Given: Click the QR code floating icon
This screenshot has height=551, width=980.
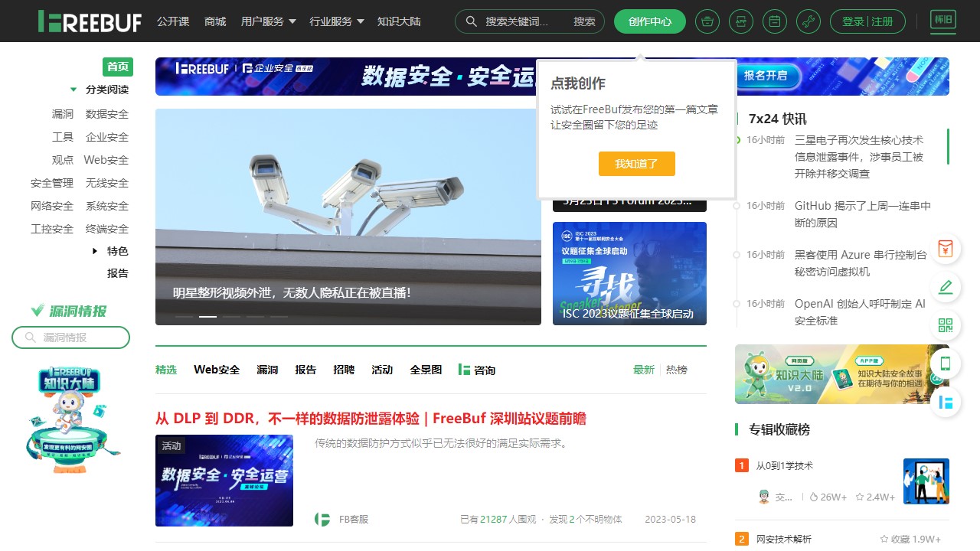Looking at the screenshot, I should point(946,325).
